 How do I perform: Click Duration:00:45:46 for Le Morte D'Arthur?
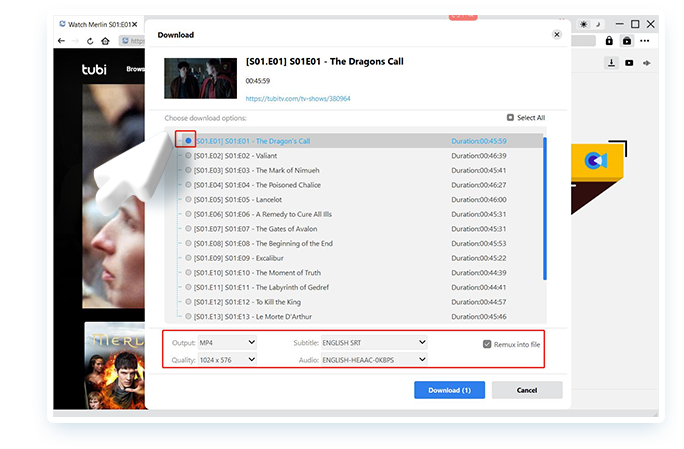tap(479, 316)
